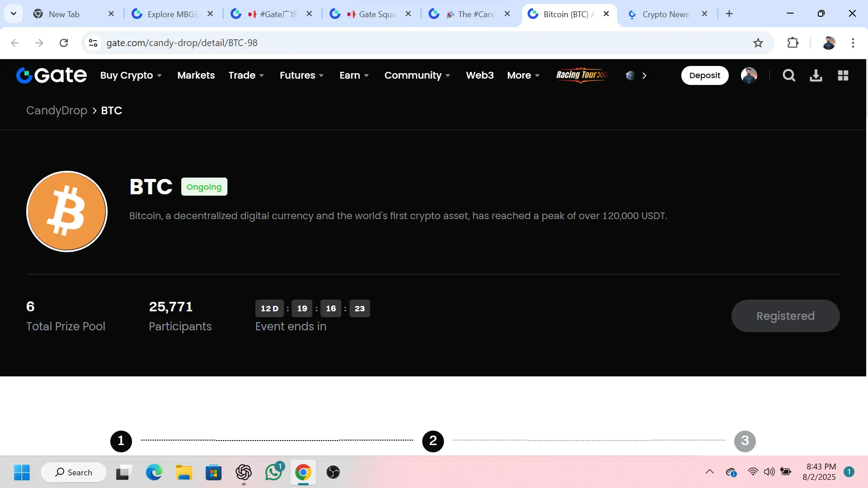Click the Gate logo
This screenshot has width=868, height=488.
51,75
